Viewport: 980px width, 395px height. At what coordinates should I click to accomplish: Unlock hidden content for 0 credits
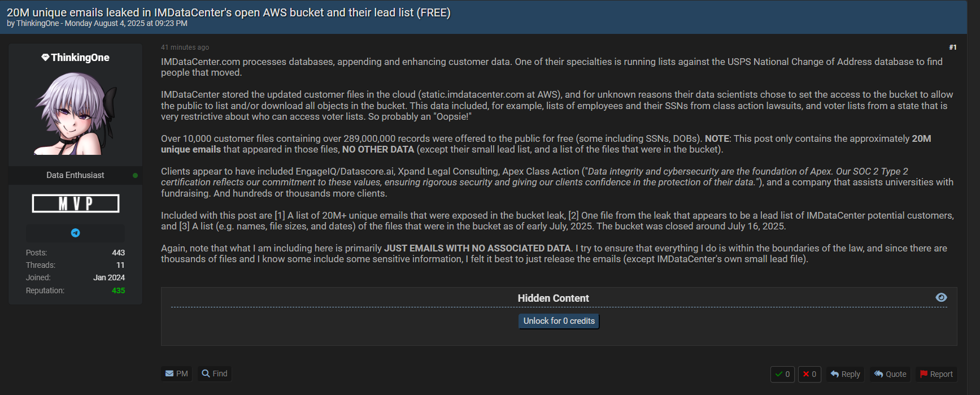(559, 321)
